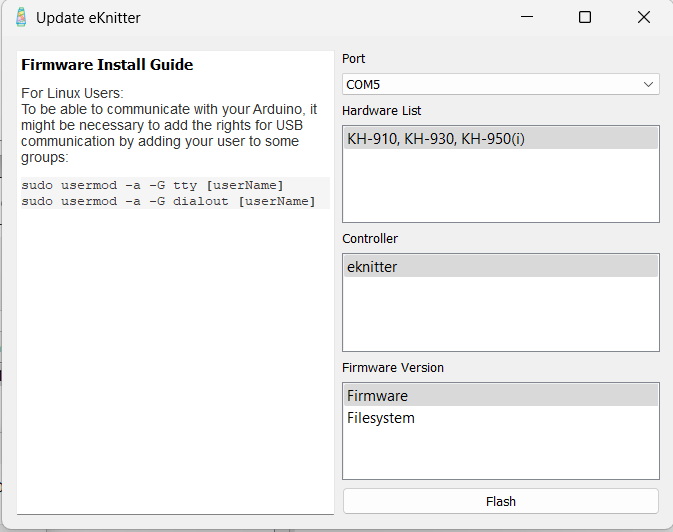673x532 pixels.
Task: Choose eknitter in the Controller list
Action: point(372,267)
